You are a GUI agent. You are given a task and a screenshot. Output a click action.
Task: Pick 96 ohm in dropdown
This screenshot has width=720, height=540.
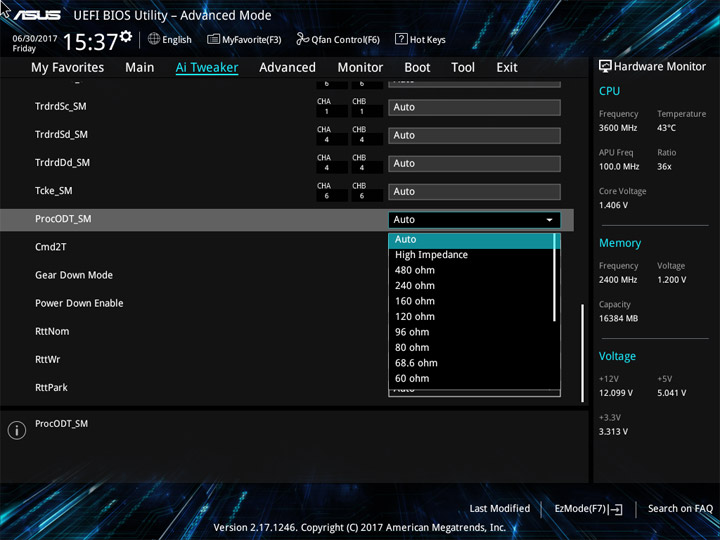tap(471, 332)
